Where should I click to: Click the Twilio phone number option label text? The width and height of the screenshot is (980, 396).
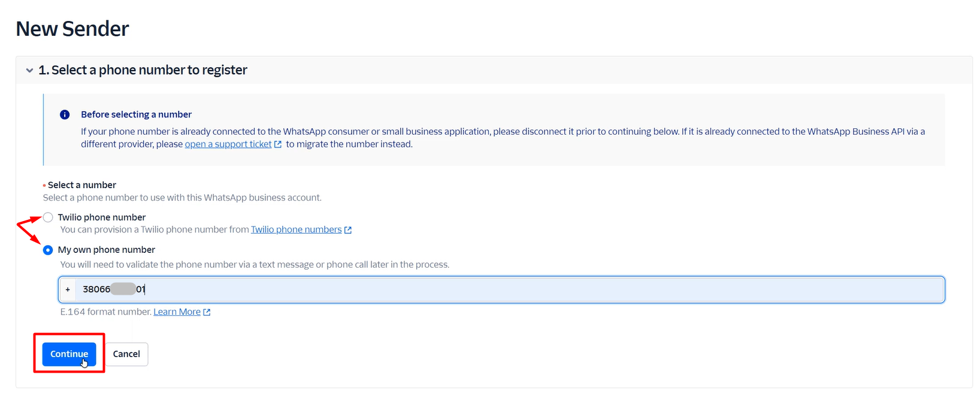(101, 217)
